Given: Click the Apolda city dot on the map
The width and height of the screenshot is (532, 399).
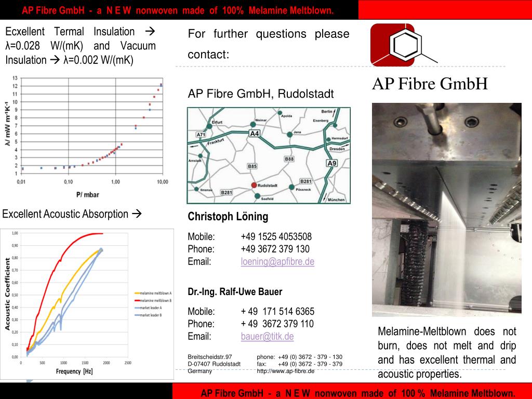Looking at the screenshot, I should point(280,113).
